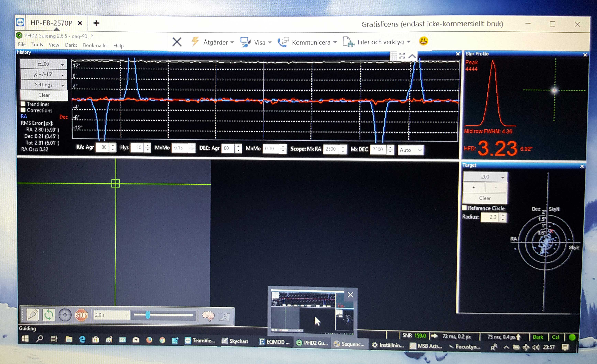Image resolution: width=597 pixels, height=364 pixels.
Task: Enable the Trendlines checkbox
Action: 23,104
